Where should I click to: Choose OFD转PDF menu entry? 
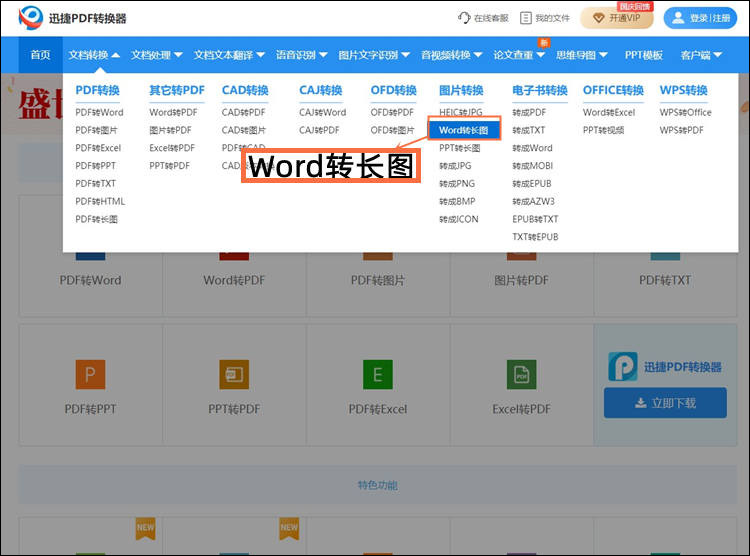tap(392, 112)
